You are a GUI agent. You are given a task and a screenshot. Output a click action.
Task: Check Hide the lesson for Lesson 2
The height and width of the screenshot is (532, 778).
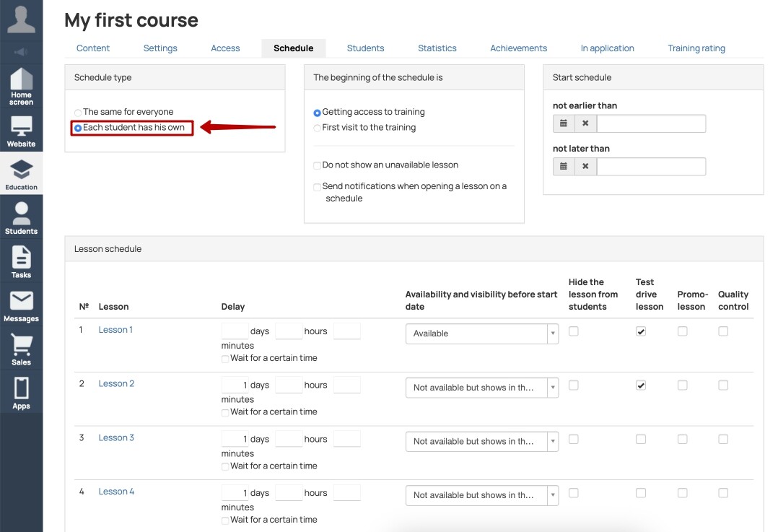click(574, 385)
